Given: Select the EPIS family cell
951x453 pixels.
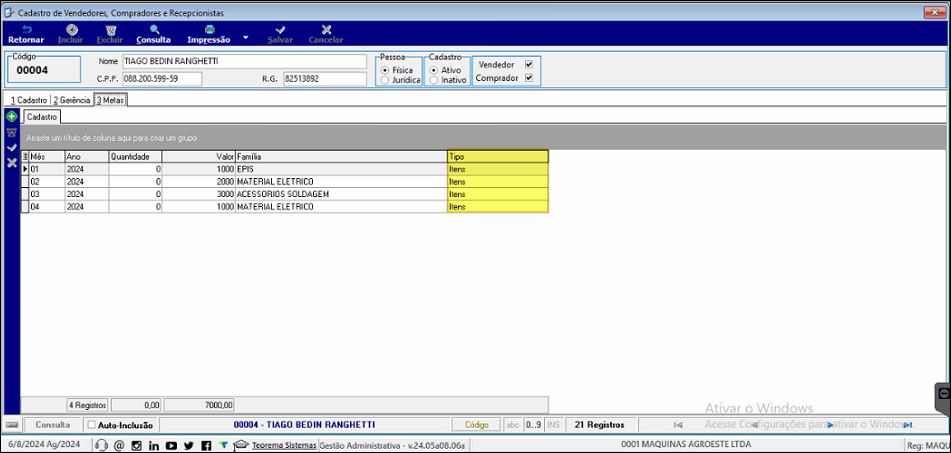Looking at the screenshot, I should point(341,169).
